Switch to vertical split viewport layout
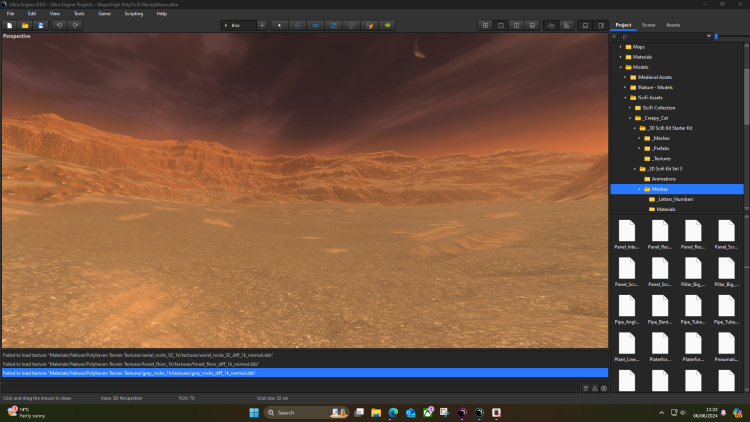This screenshot has width=750, height=422. [x=517, y=25]
